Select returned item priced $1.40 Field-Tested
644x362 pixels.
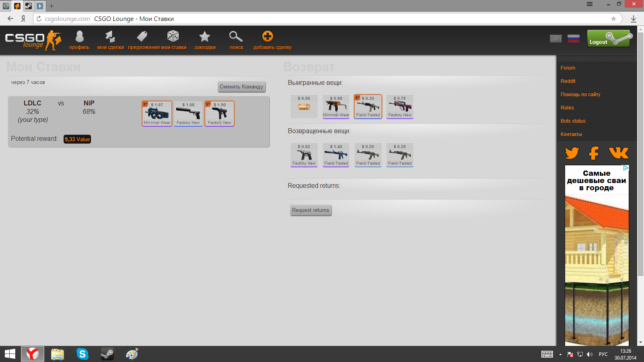336,155
